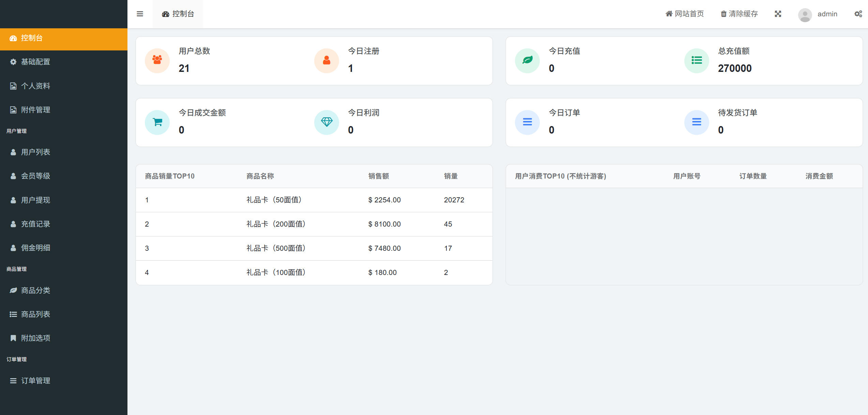The image size is (868, 415).
Task: Toggle fullscreen mode icon
Action: point(778,14)
